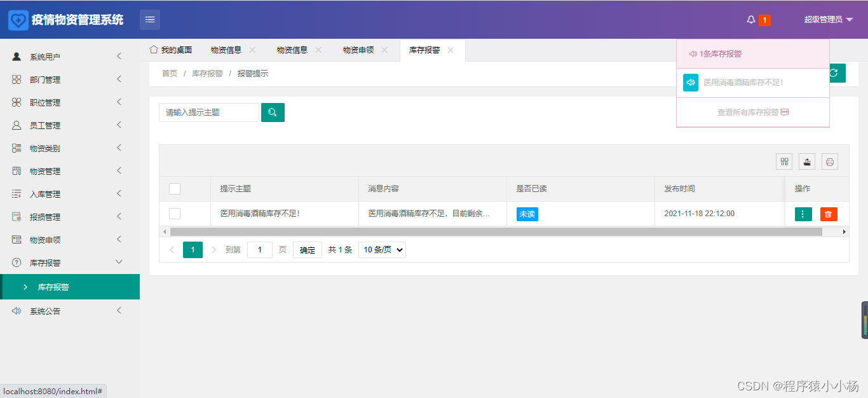Click the orange notification badge showing 1
This screenshot has width=868, height=398.
pyautogui.click(x=764, y=20)
